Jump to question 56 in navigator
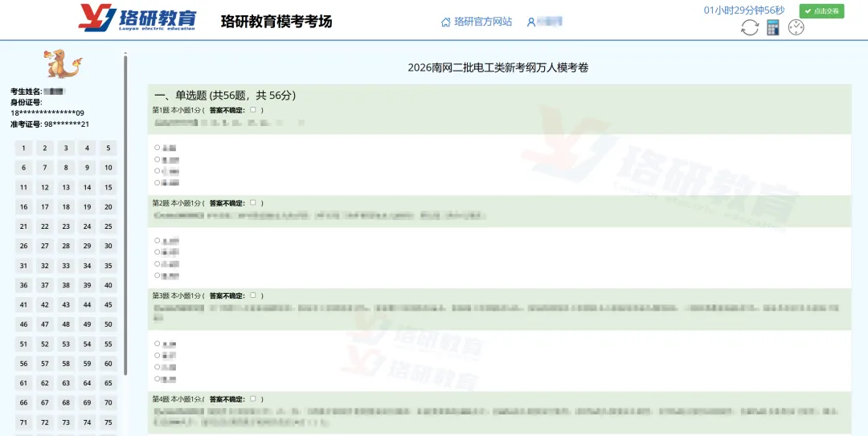This screenshot has width=868, height=436. 24,364
